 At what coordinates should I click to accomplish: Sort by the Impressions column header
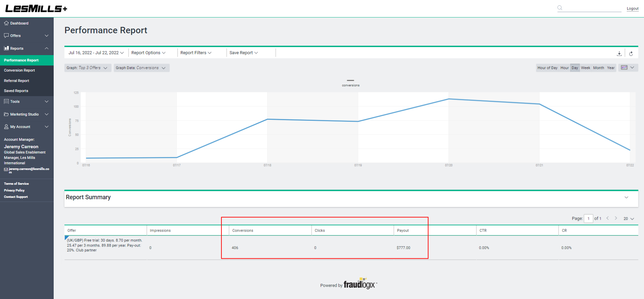(x=160, y=230)
